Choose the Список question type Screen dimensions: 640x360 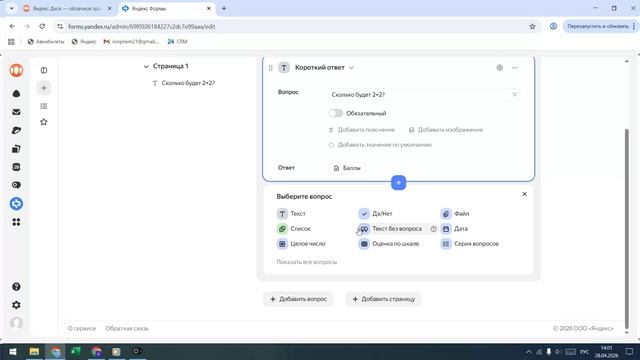click(294, 229)
